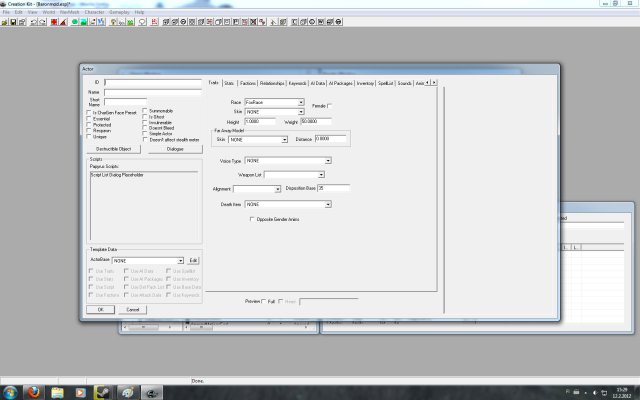Open Firefox from the taskbar

[35, 391]
